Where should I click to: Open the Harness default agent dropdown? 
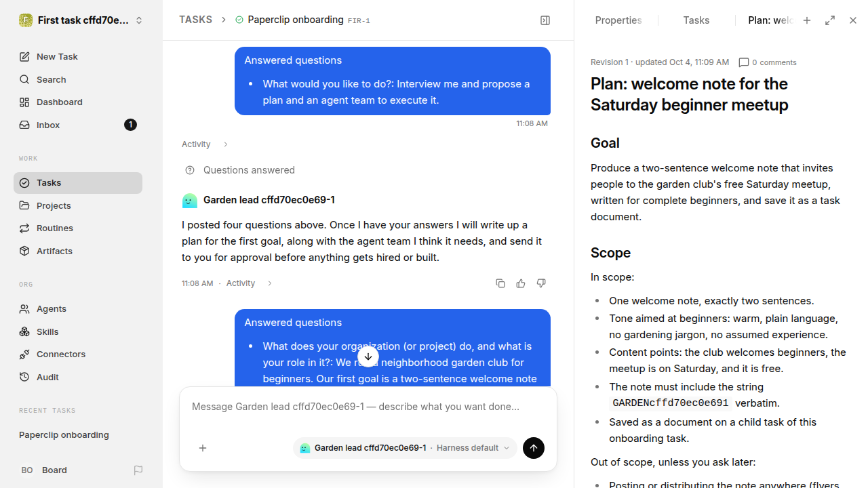point(405,448)
